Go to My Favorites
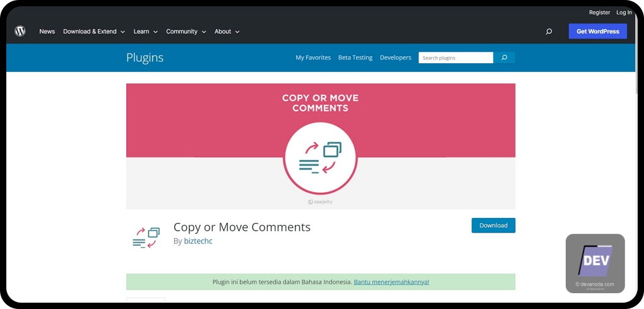This screenshot has width=644, height=309. 313,58
